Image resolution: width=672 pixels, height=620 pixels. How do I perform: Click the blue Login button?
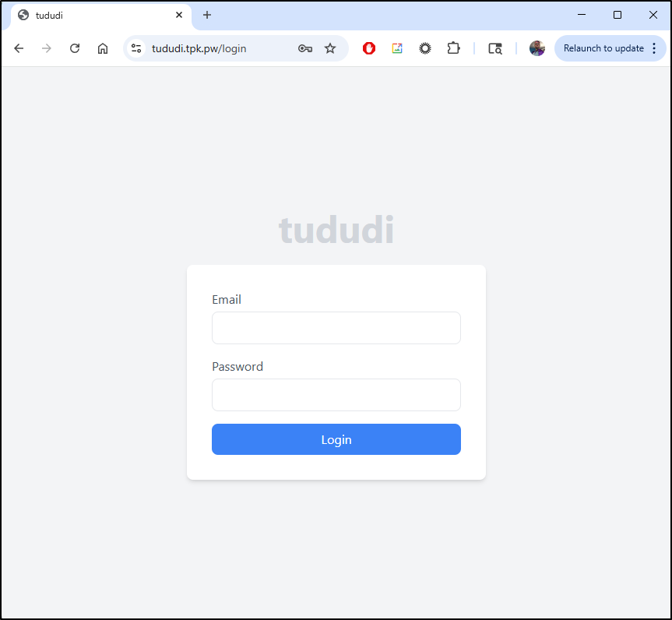336,439
